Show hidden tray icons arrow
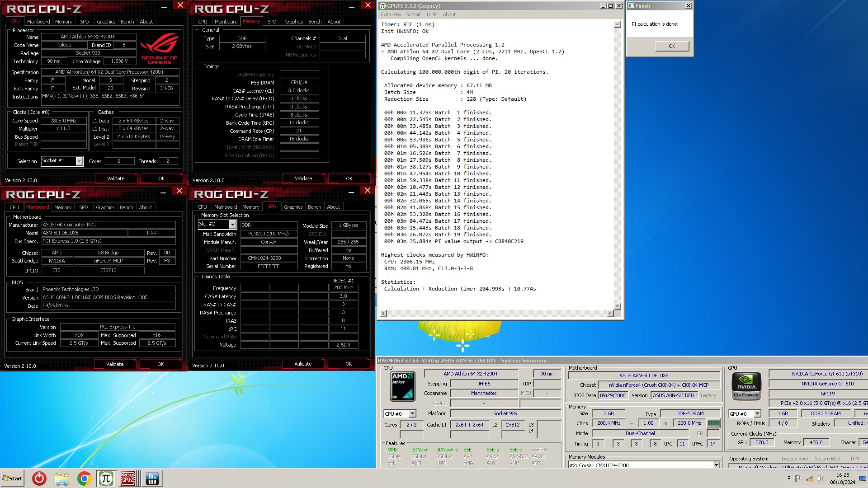The image size is (868, 488). (789, 478)
